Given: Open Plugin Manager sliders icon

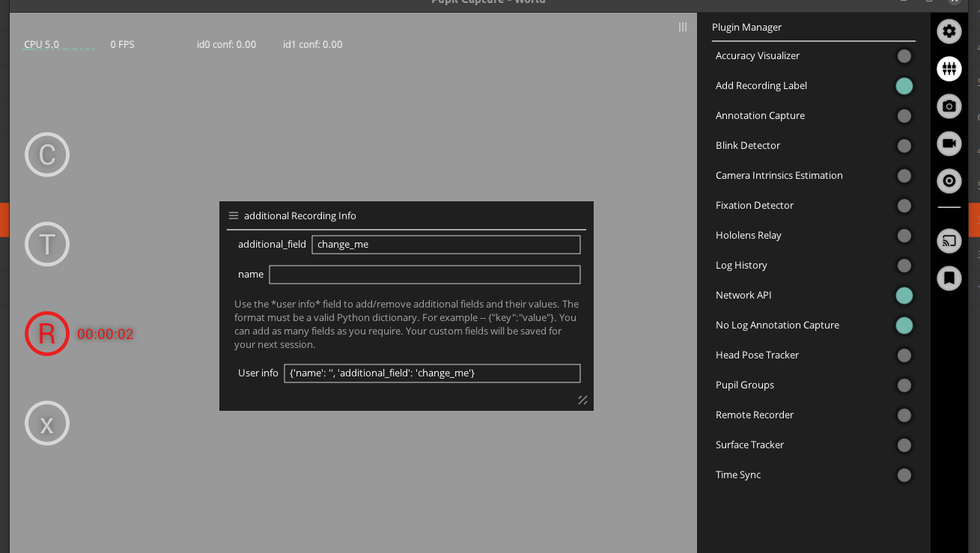Looking at the screenshot, I should point(949,69).
